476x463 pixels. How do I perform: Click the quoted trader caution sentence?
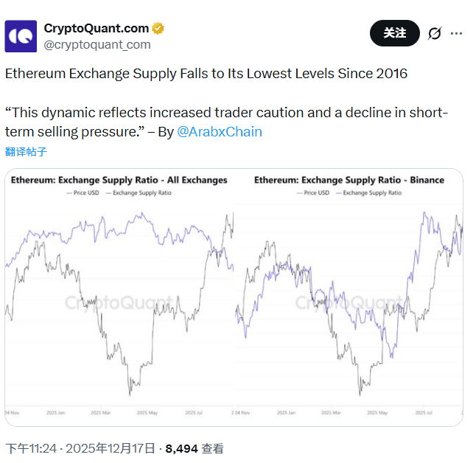point(221,113)
